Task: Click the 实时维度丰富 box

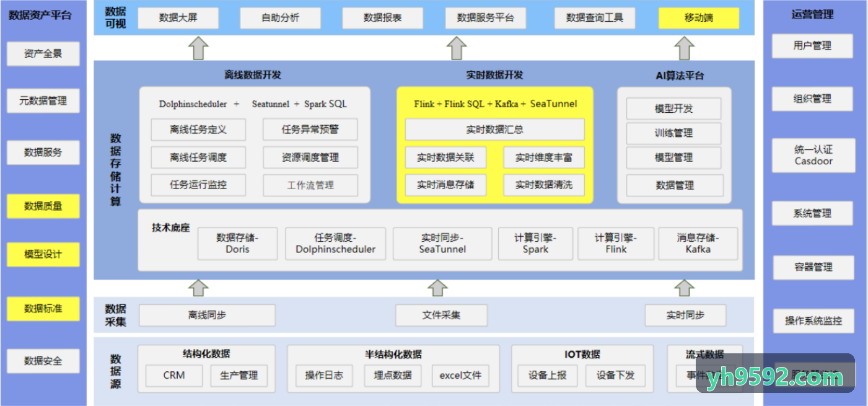Action: (544, 157)
